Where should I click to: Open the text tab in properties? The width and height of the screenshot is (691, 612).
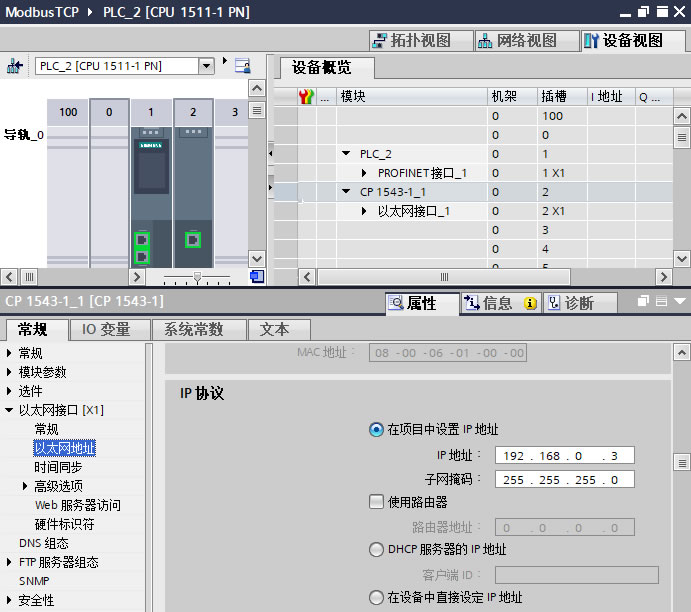click(x=279, y=329)
